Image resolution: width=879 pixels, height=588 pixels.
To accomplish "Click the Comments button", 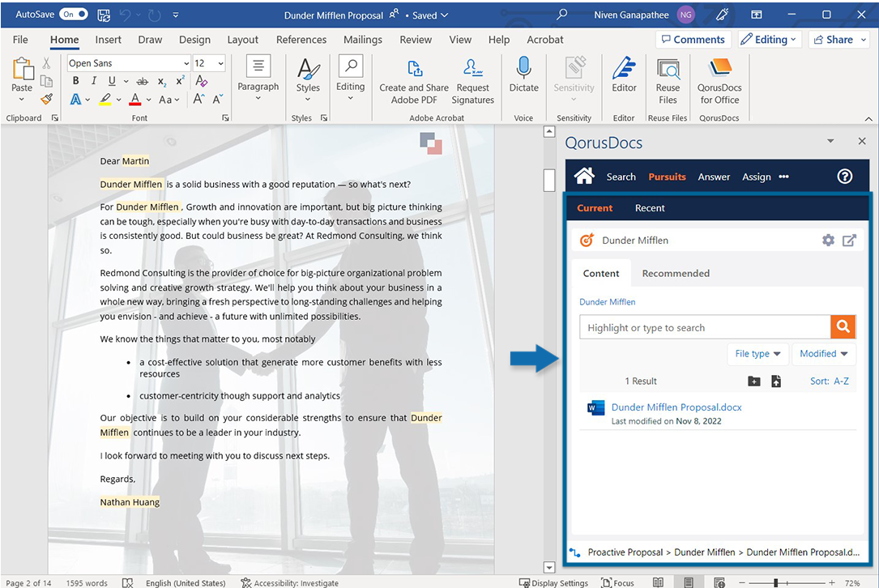I will click(x=693, y=39).
